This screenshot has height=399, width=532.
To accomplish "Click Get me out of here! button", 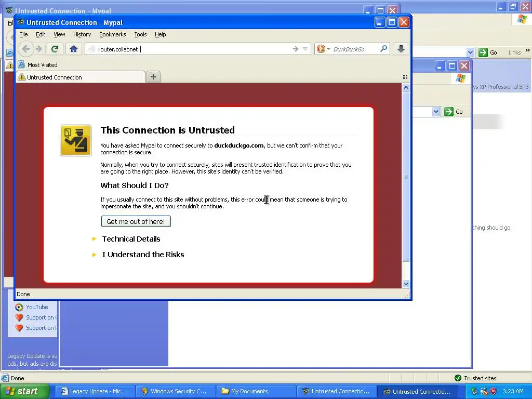I will (x=136, y=221).
